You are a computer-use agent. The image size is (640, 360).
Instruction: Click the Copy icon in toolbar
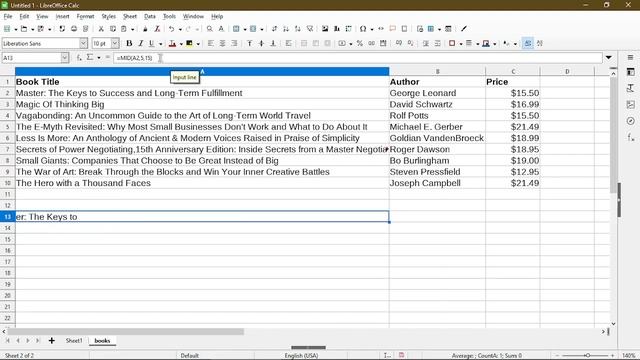point(113,29)
